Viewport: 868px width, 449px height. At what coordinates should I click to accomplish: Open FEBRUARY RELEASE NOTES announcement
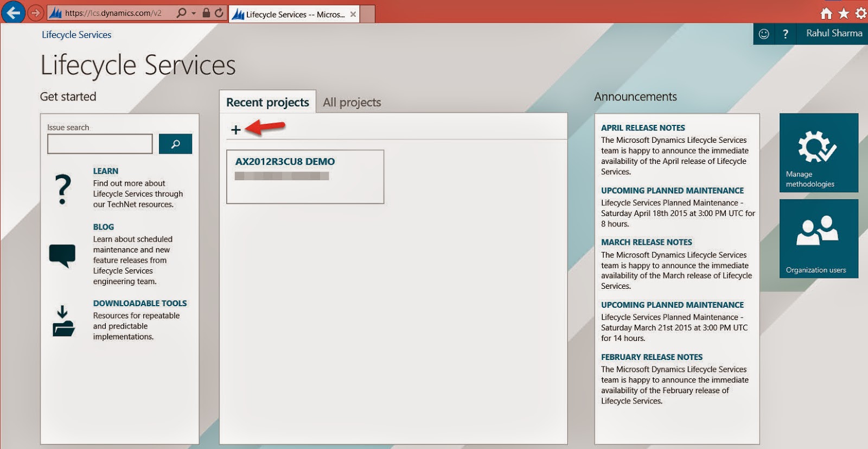coord(652,357)
